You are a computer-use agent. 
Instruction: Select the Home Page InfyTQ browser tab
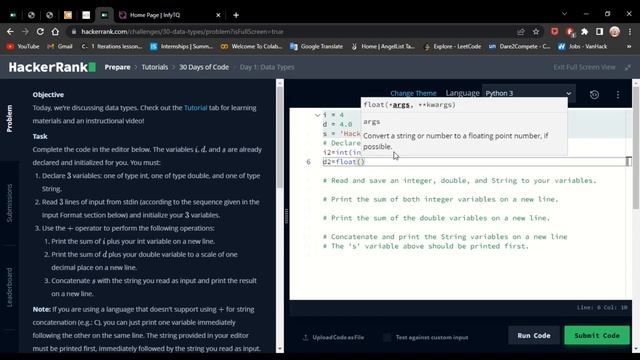(169, 15)
